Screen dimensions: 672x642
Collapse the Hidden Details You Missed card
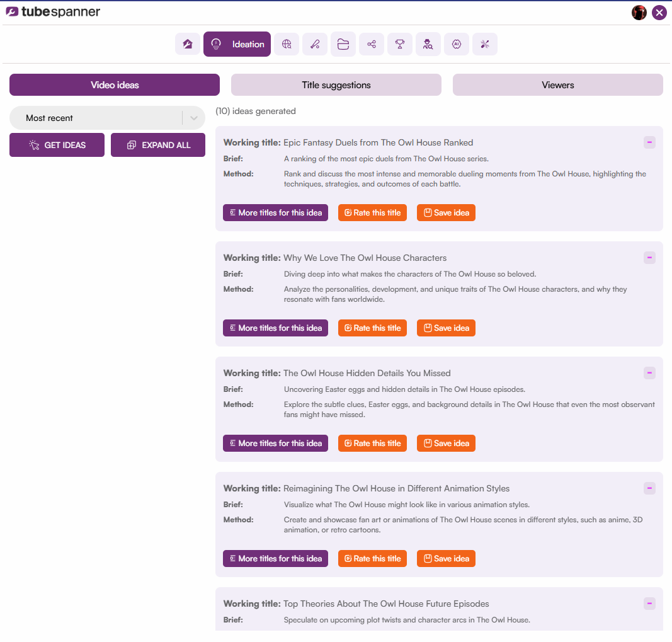tap(649, 373)
